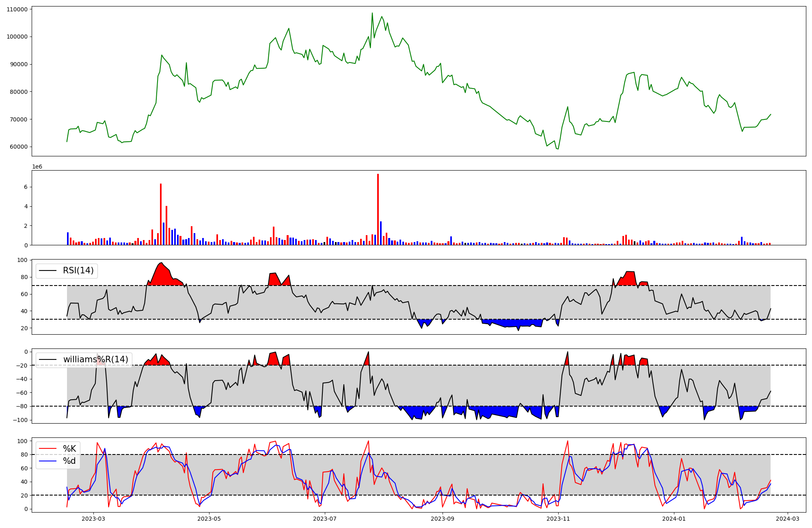This screenshot has width=812, height=528.
Task: Click the red %K legend line sample
Action: point(48,449)
